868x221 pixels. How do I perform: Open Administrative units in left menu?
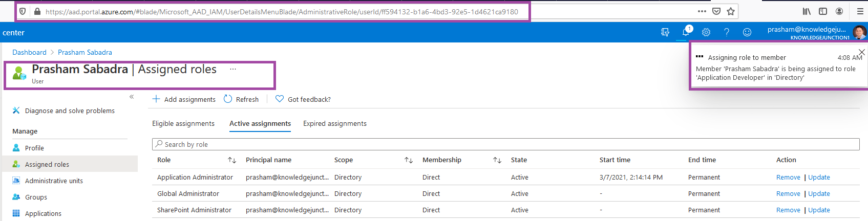click(x=54, y=181)
